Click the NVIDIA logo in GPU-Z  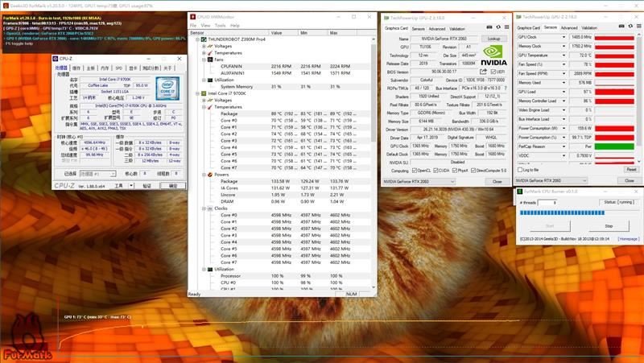click(x=493, y=56)
